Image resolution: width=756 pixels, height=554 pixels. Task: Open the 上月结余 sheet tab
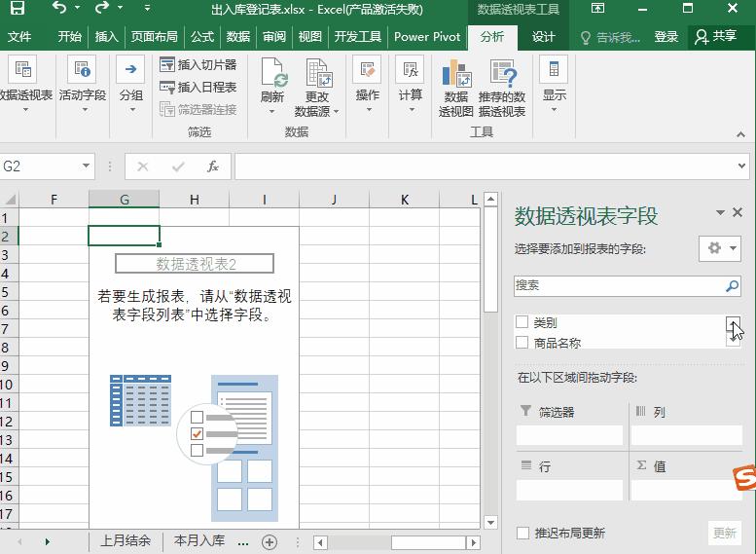(126, 541)
